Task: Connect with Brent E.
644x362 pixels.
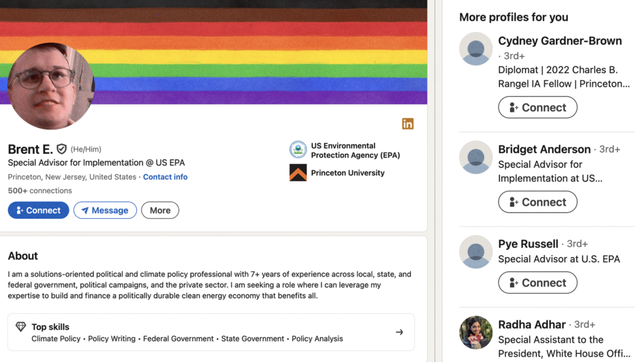Action: point(38,210)
